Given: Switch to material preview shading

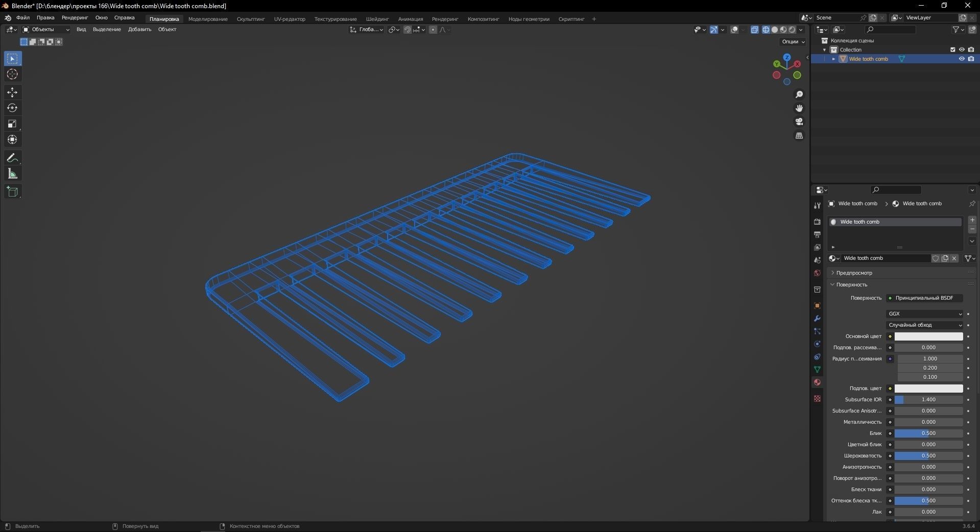Looking at the screenshot, I should pos(783,30).
